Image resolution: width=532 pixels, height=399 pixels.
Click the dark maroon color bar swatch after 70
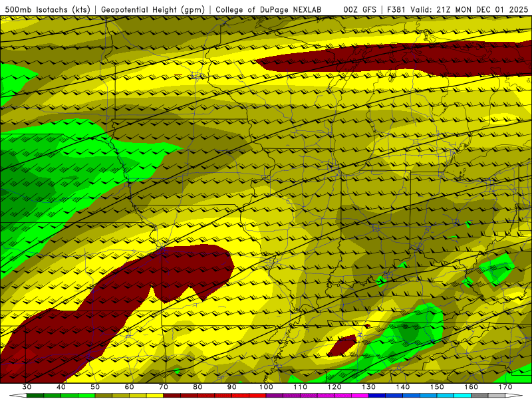click(x=172, y=396)
